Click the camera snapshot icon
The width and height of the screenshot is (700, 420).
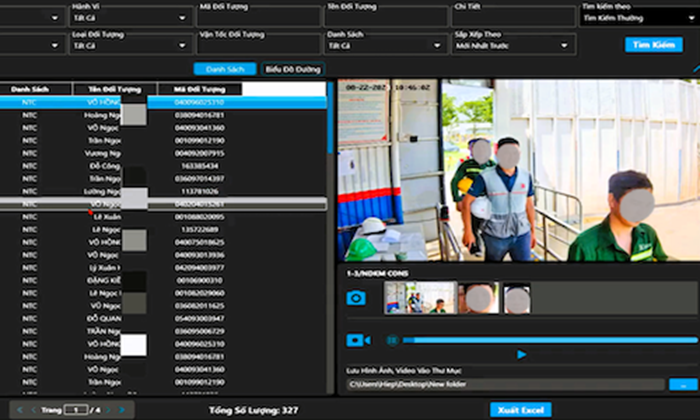coord(356,298)
